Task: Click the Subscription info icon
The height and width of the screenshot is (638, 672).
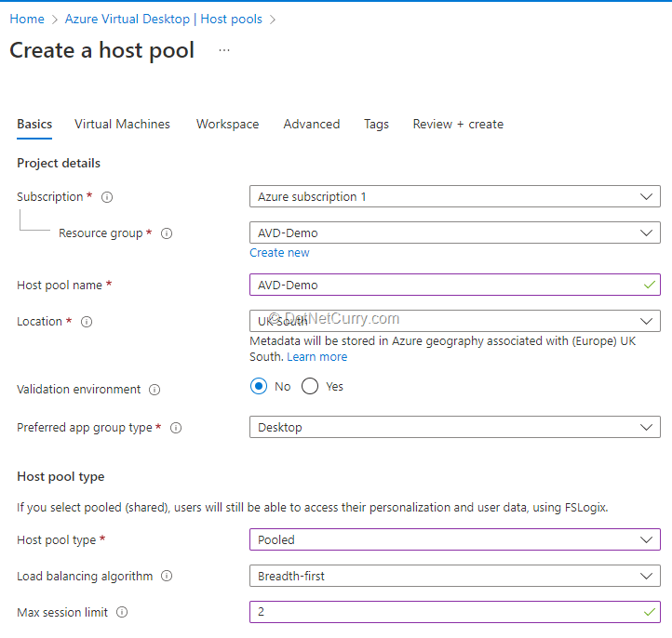Action: [107, 197]
